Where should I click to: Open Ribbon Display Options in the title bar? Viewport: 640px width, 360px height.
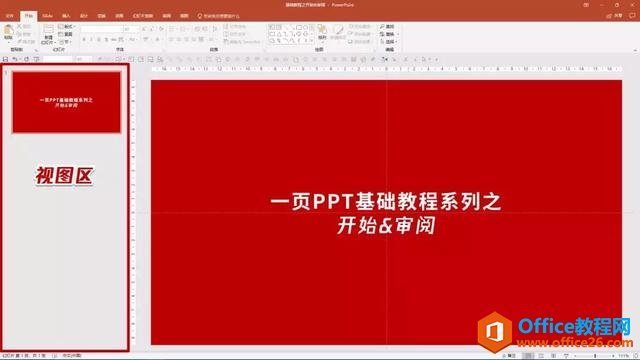pos(586,5)
